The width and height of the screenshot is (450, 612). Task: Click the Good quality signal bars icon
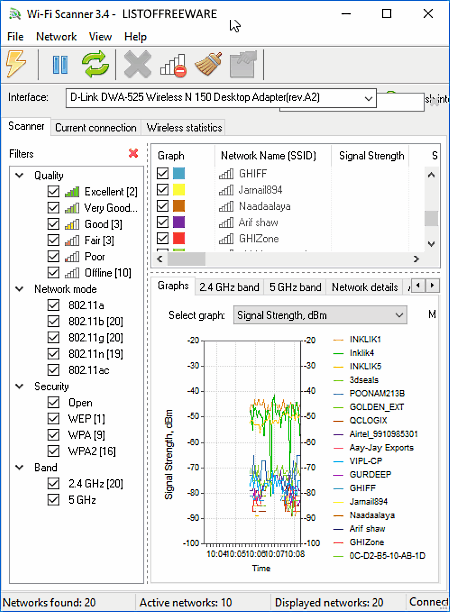coord(72,224)
